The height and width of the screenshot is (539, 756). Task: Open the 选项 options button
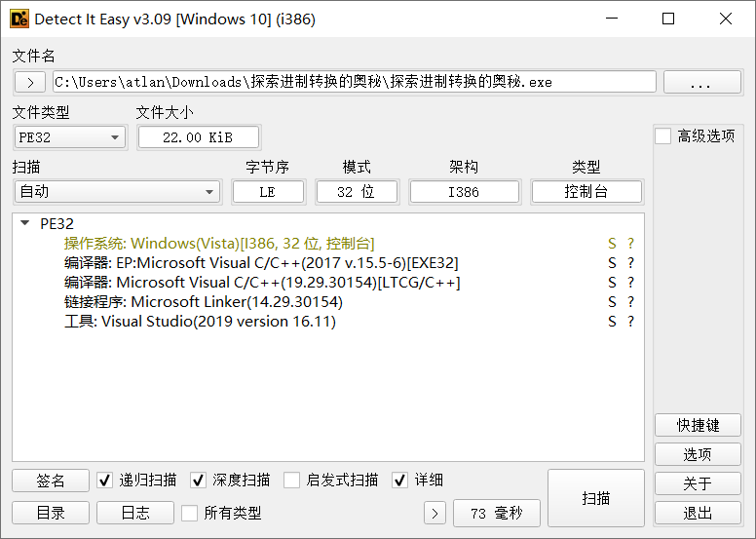click(x=698, y=454)
